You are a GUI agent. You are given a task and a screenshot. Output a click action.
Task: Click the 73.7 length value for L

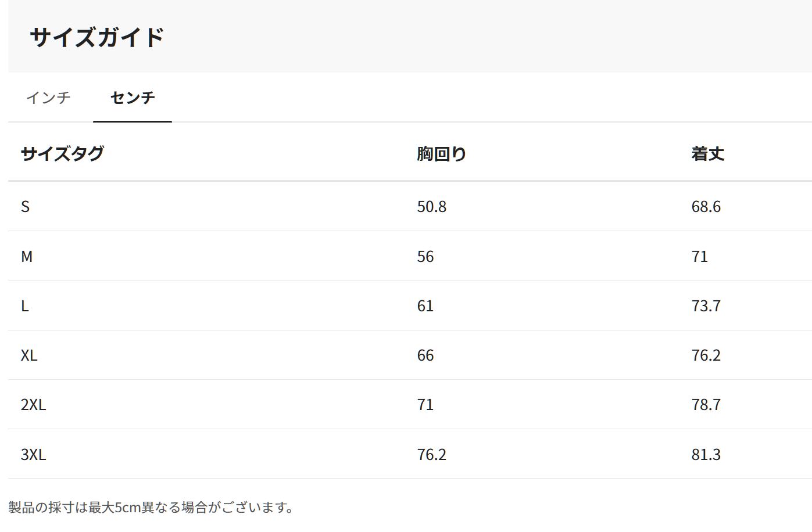706,306
